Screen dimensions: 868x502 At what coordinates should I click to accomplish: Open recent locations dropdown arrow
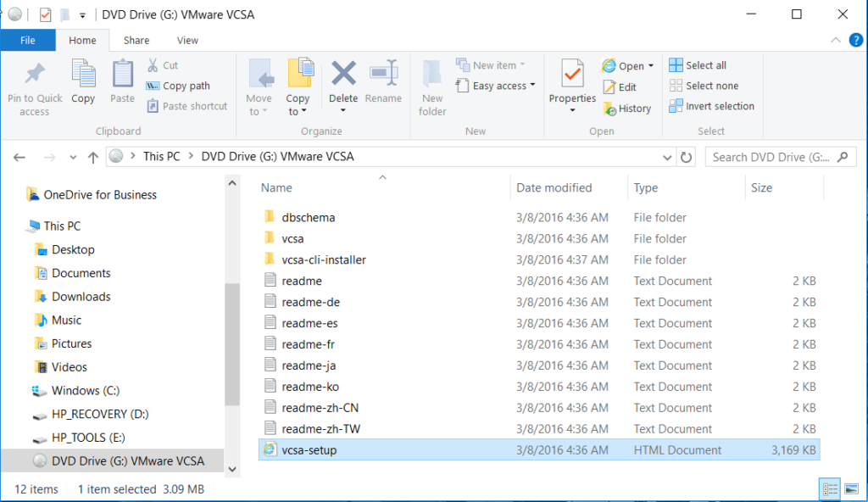tap(73, 158)
